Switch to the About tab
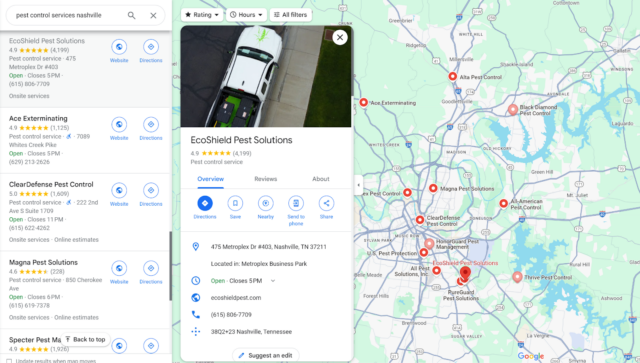This screenshot has height=363, width=640. 321,179
